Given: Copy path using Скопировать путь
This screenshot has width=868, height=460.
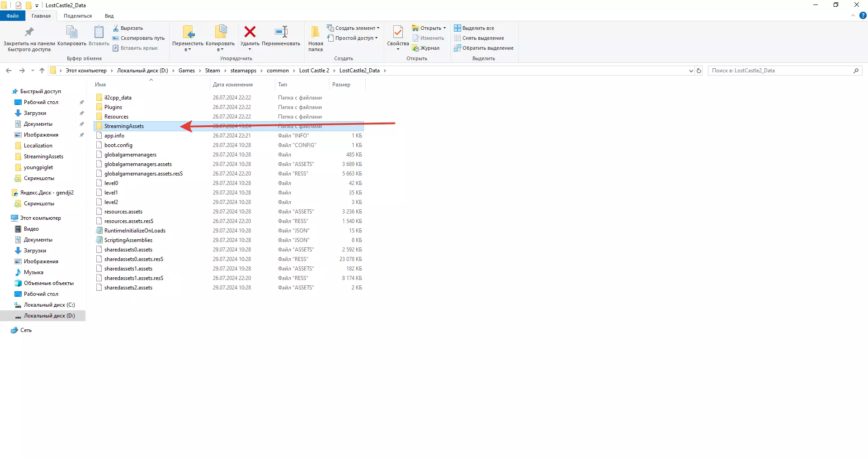Looking at the screenshot, I should 138,38.
